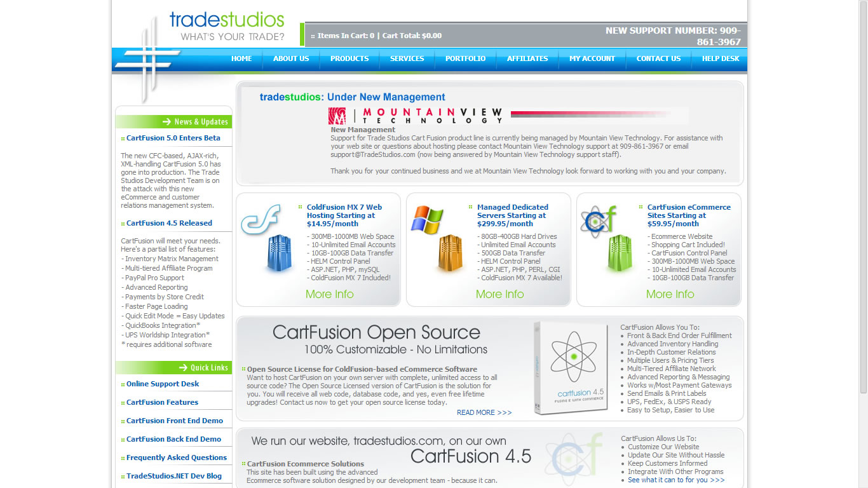This screenshot has width=868, height=488.
Task: Click 'UPS, FedEx, & USPS Ready' list item
Action: (x=669, y=402)
